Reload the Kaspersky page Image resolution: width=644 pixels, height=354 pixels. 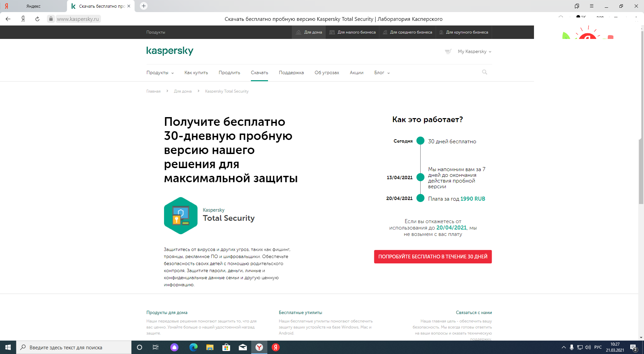coord(37,19)
